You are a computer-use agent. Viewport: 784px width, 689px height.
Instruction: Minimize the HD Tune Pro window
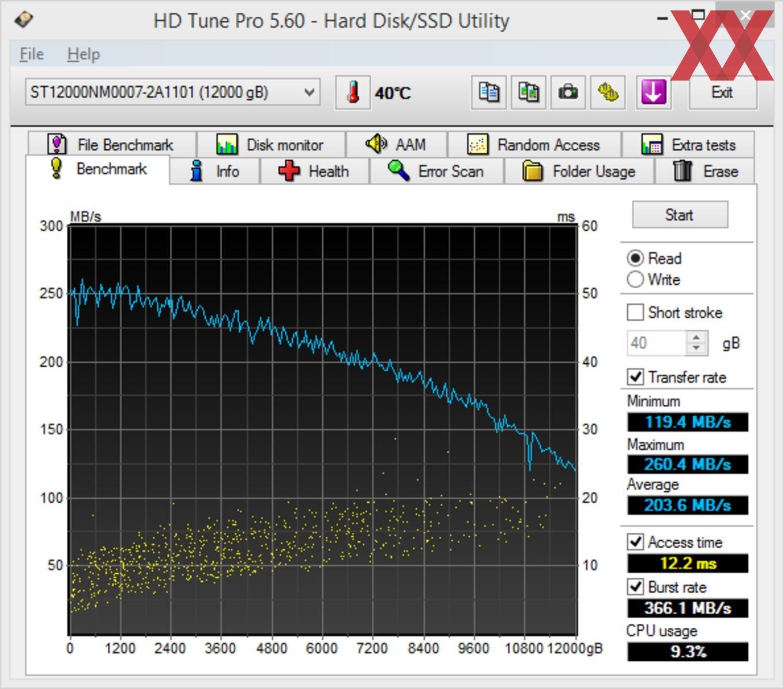[662, 18]
